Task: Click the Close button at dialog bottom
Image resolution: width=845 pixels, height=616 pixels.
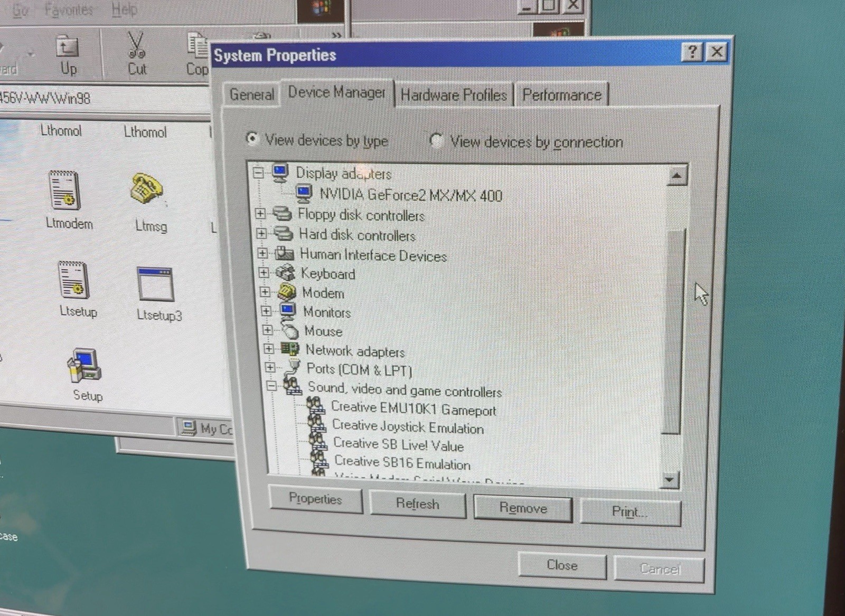Action: point(562,565)
